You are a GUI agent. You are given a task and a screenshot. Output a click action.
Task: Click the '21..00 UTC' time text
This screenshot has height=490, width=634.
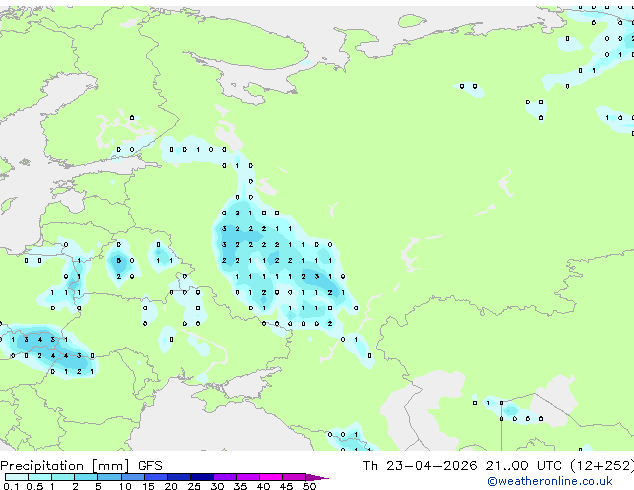(524, 466)
